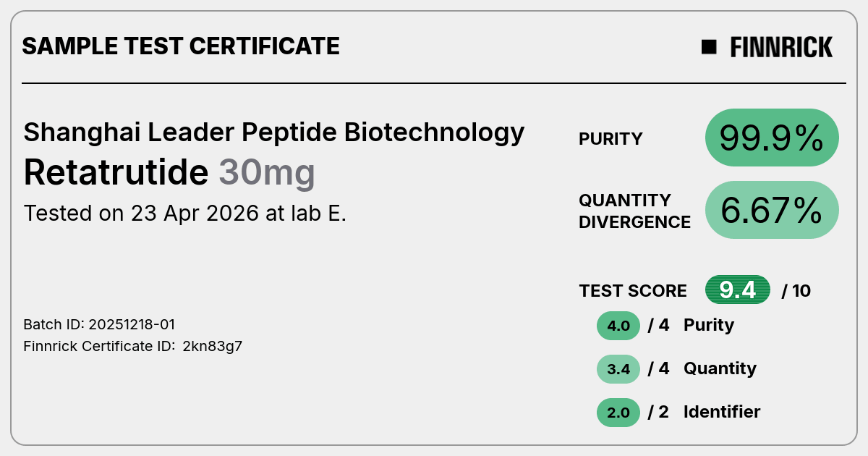This screenshot has width=868, height=456.
Task: Click the FINNRICK brand name
Action: (x=781, y=47)
